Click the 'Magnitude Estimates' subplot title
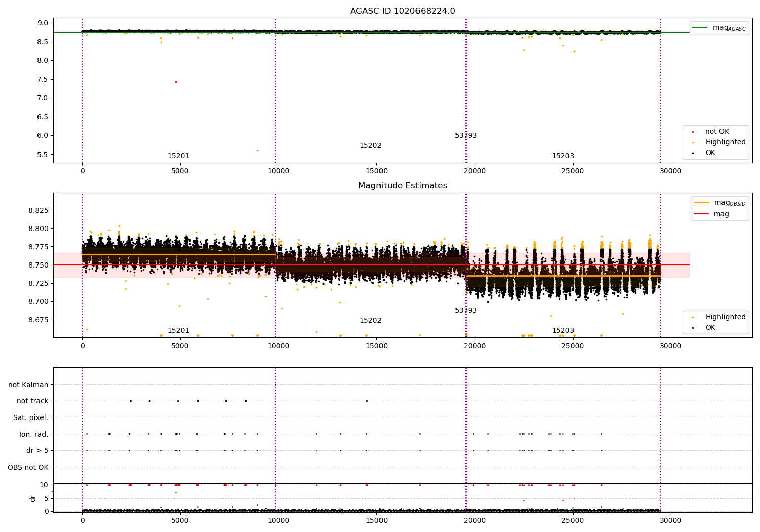The width and height of the screenshot is (760, 532). point(402,186)
